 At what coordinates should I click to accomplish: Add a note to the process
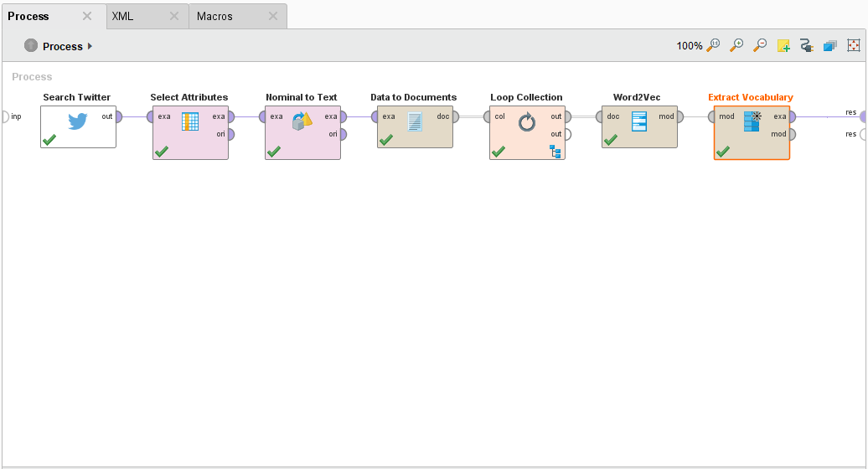783,46
